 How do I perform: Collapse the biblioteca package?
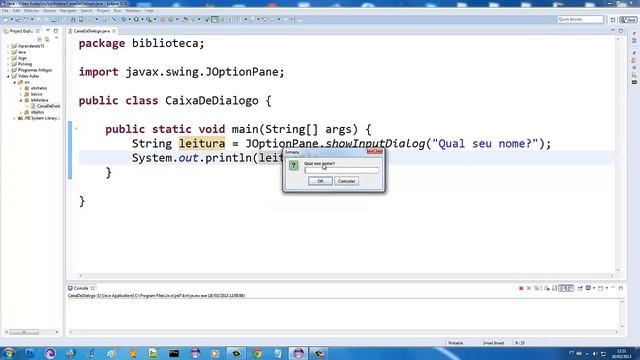click(21, 100)
